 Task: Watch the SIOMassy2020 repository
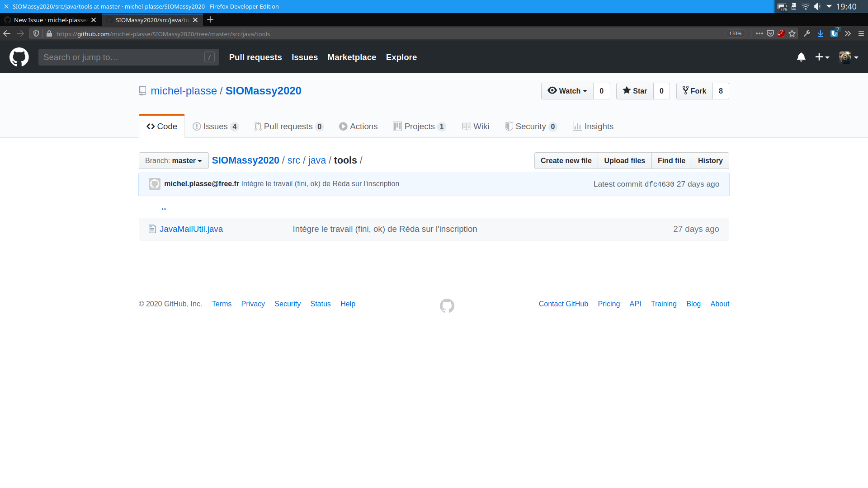pos(566,91)
